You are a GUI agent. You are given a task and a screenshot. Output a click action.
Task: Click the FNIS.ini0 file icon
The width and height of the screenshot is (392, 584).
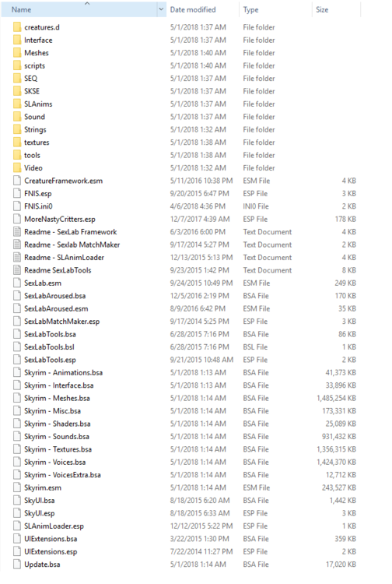[x=17, y=206]
